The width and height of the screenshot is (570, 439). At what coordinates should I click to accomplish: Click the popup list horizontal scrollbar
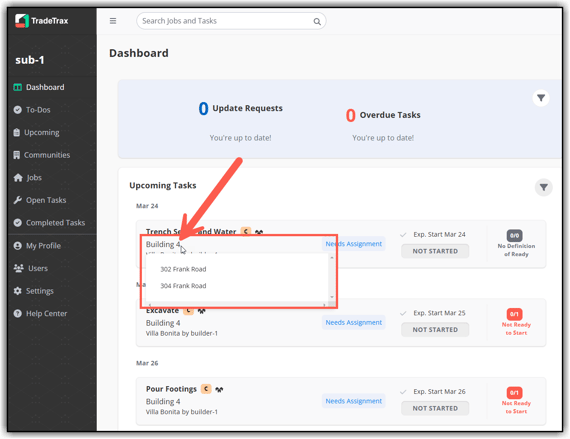[237, 305]
